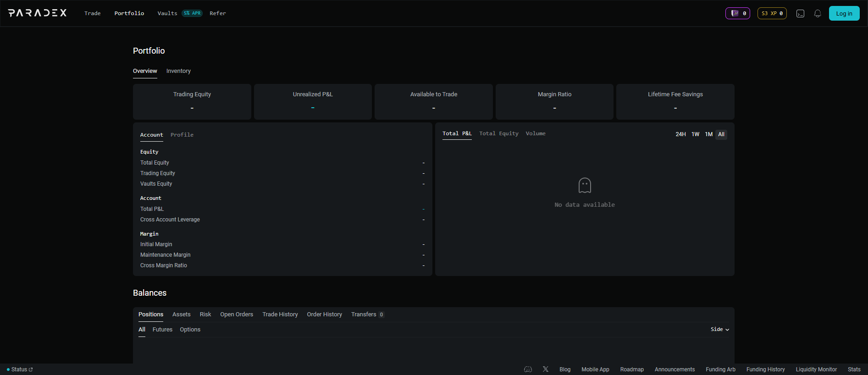This screenshot has width=868, height=375.
Task: Set chart range to 1W
Action: pos(696,134)
